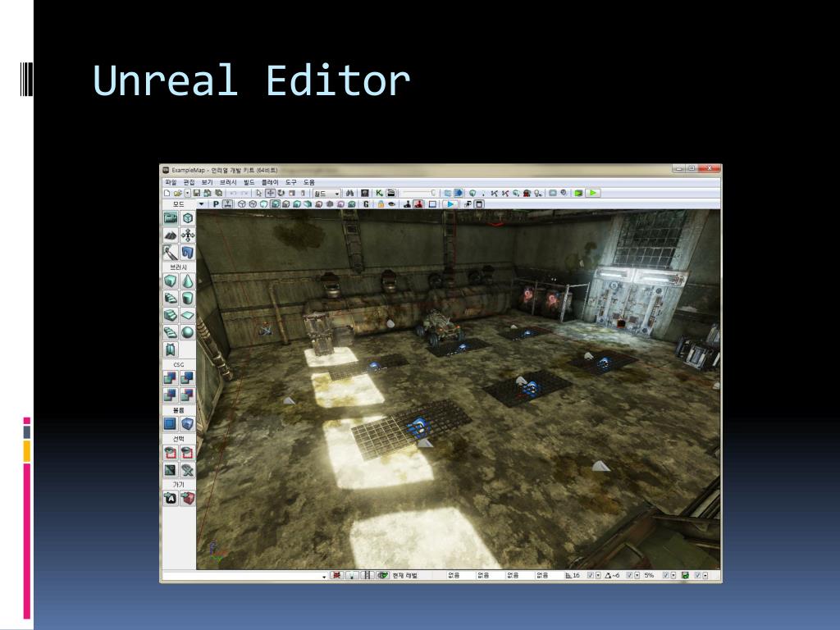Open the last status bar dropdown arrow

[705, 575]
